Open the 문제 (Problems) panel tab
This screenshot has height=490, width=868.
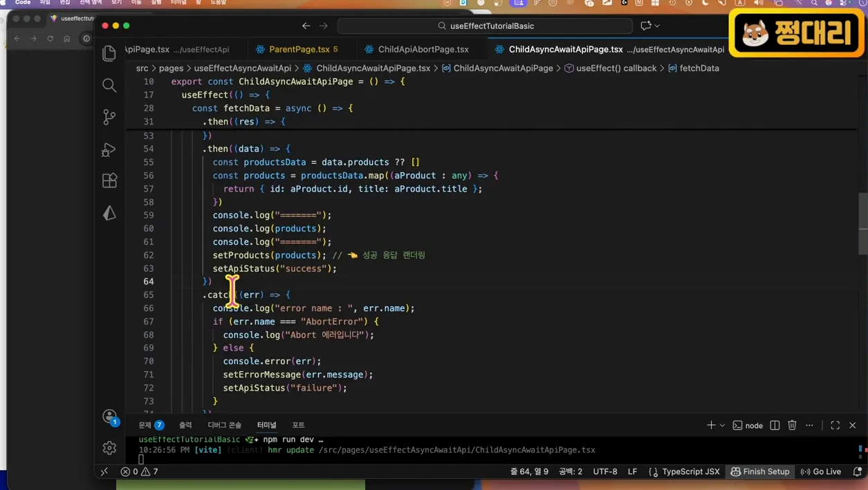click(151, 425)
